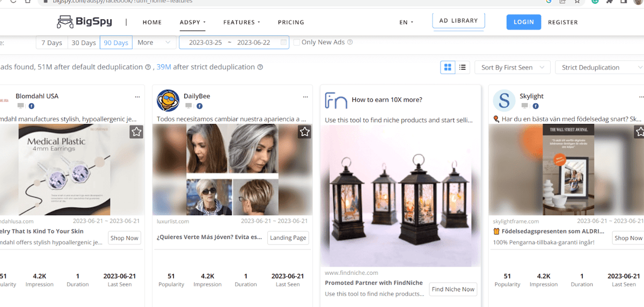644x307 pixels.
Task: Click Shop Now on Blomdahl USA ad
Action: pos(125,238)
